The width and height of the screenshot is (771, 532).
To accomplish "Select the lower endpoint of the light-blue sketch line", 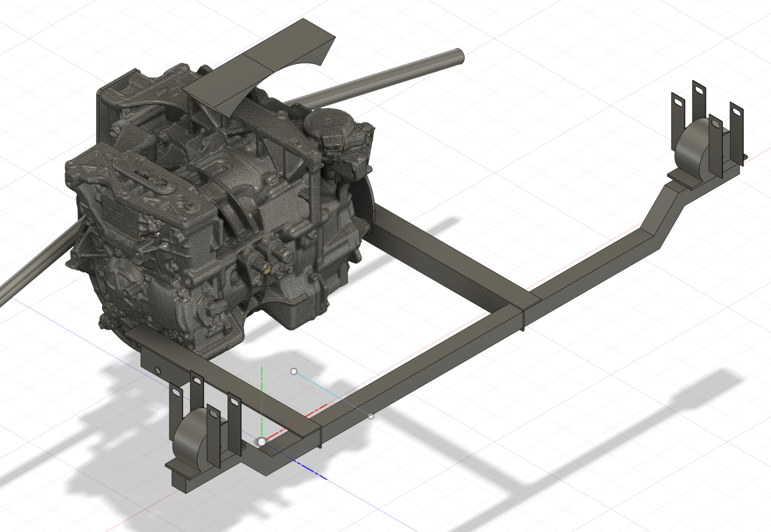I will point(371,416).
